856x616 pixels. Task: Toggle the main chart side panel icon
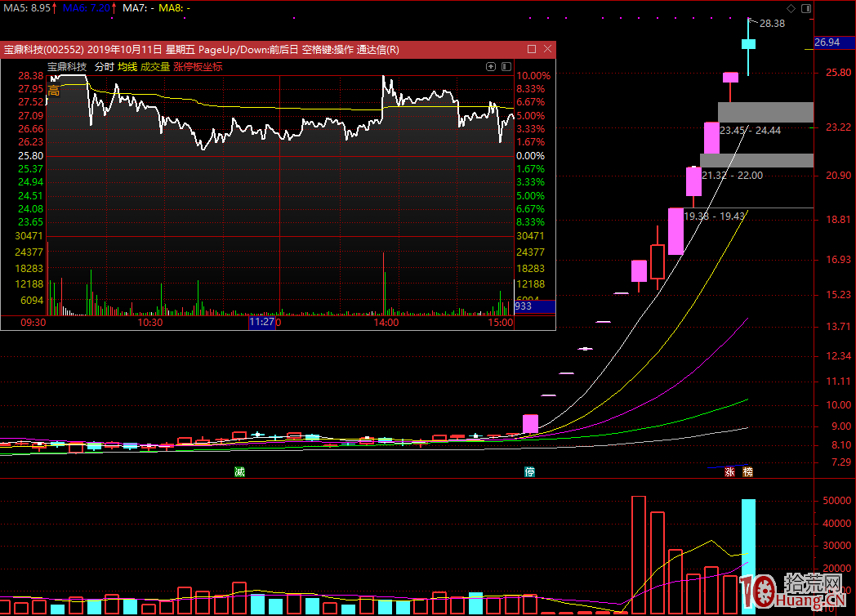805,8
